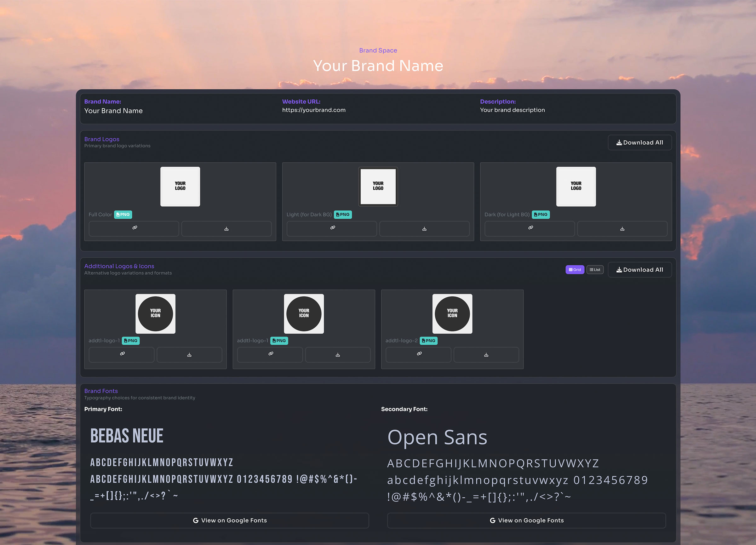Copy link for addtl-logo-2 icon
Image resolution: width=756 pixels, height=545 pixels.
[x=418, y=354]
